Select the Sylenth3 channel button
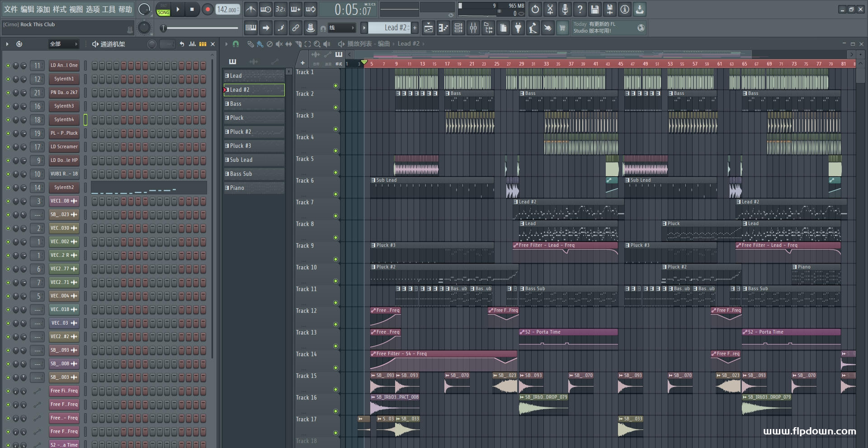Image resolution: width=868 pixels, height=448 pixels. point(64,106)
